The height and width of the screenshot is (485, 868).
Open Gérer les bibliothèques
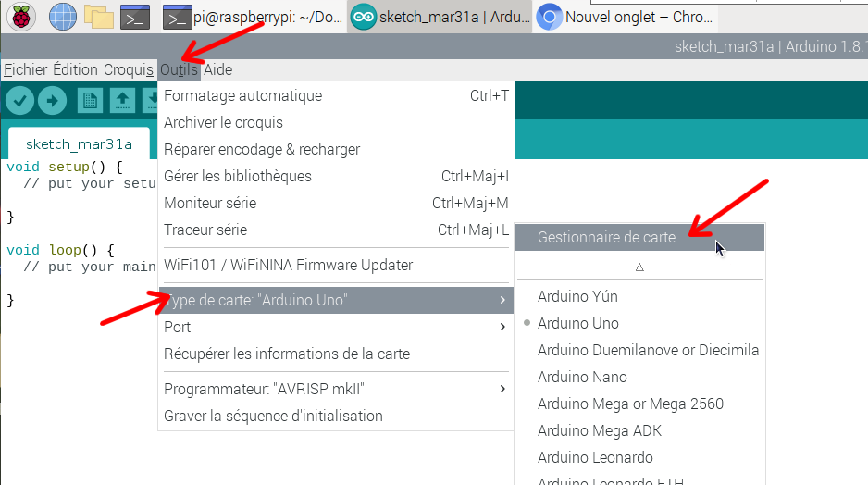click(336, 176)
